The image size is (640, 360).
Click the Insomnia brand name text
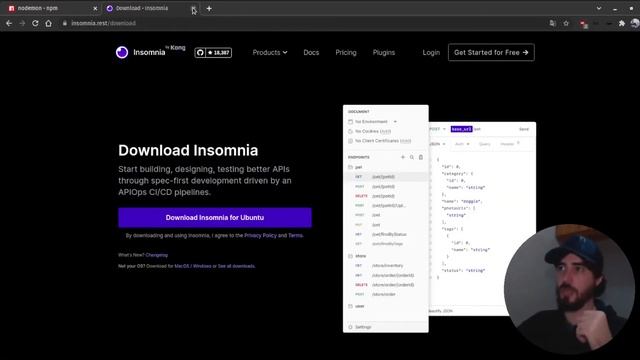[x=149, y=53]
